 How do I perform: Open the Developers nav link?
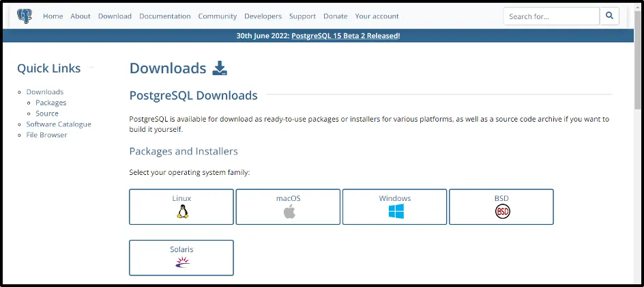point(263,16)
